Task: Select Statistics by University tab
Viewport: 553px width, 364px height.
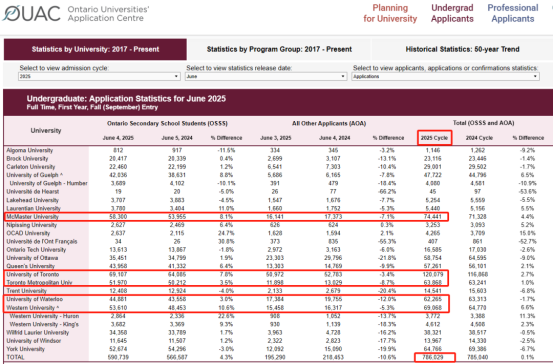Action: click(x=95, y=49)
